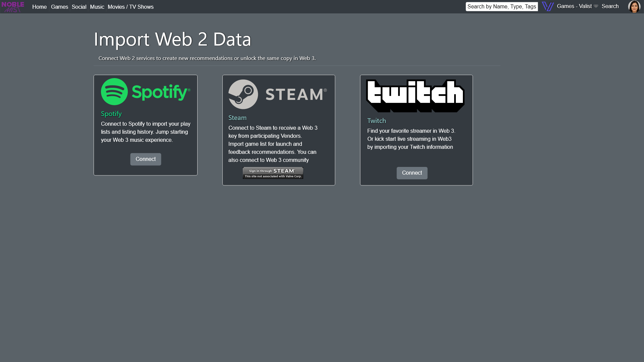
Task: Go to the Music section
Action: [x=97, y=7]
